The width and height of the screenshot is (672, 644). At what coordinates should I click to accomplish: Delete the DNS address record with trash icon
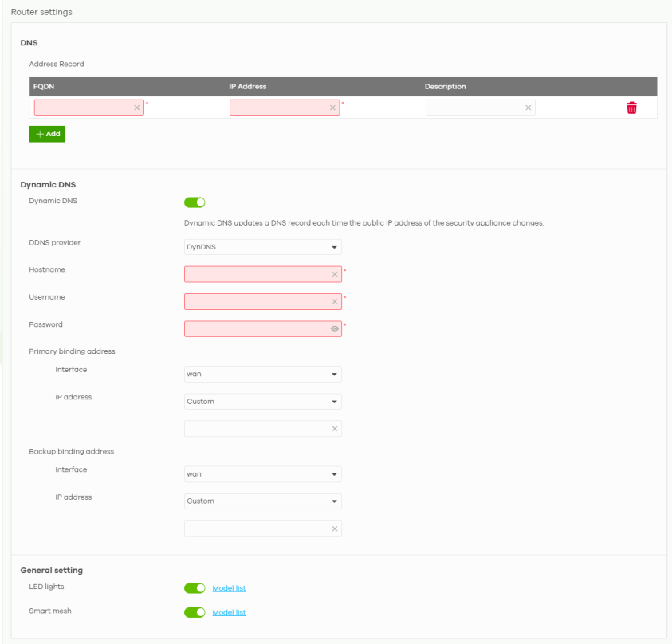(x=631, y=108)
